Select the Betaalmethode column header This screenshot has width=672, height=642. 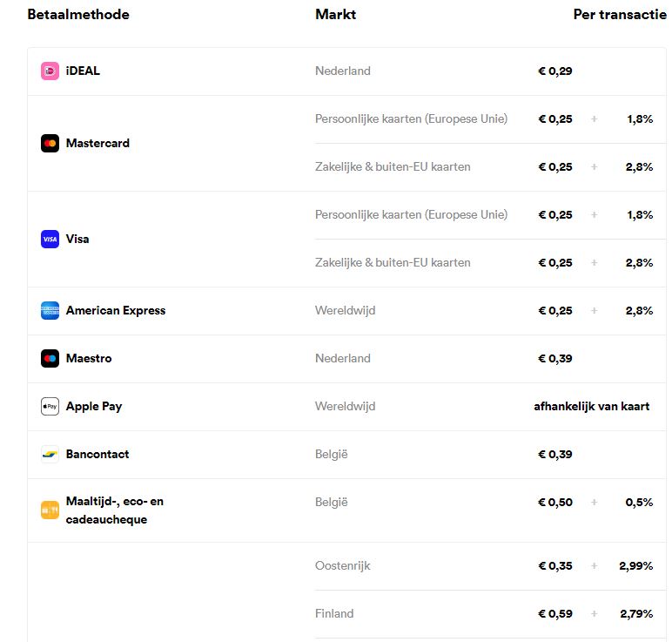pos(78,15)
